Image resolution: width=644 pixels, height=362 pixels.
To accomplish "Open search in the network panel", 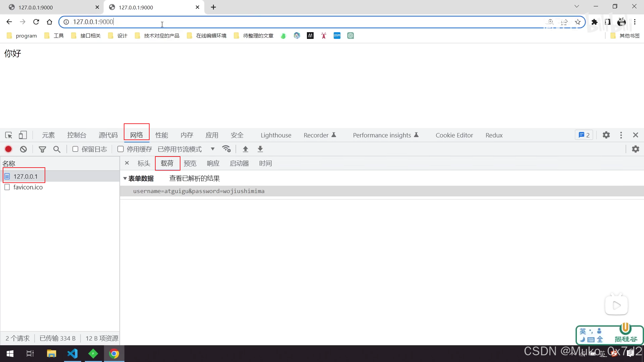I will 57,149.
